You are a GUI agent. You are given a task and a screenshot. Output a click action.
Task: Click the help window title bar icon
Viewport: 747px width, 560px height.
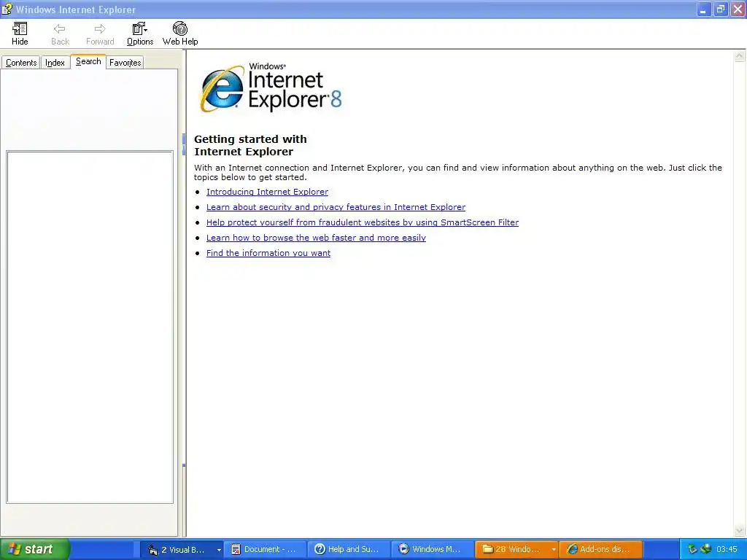7,9
